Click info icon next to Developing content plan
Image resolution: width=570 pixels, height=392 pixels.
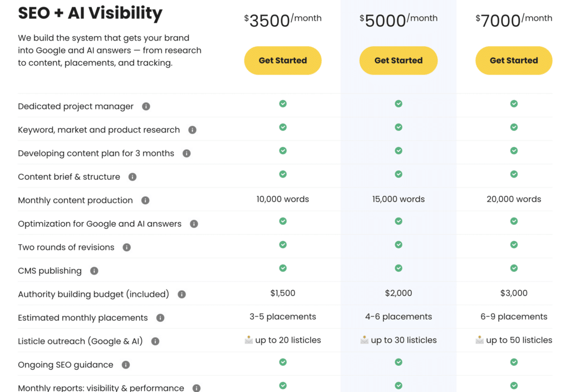pos(186,154)
